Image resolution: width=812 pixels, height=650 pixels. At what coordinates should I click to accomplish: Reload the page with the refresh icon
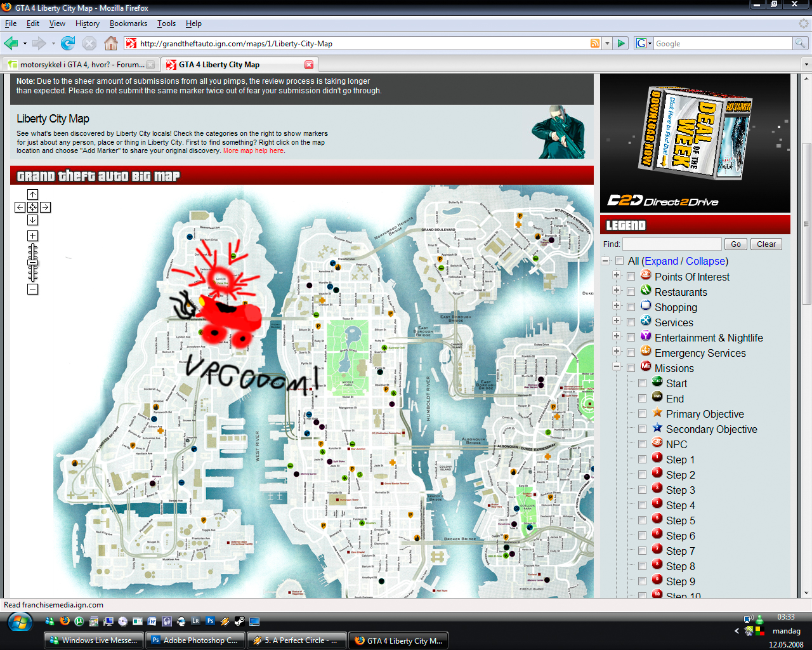click(x=68, y=43)
